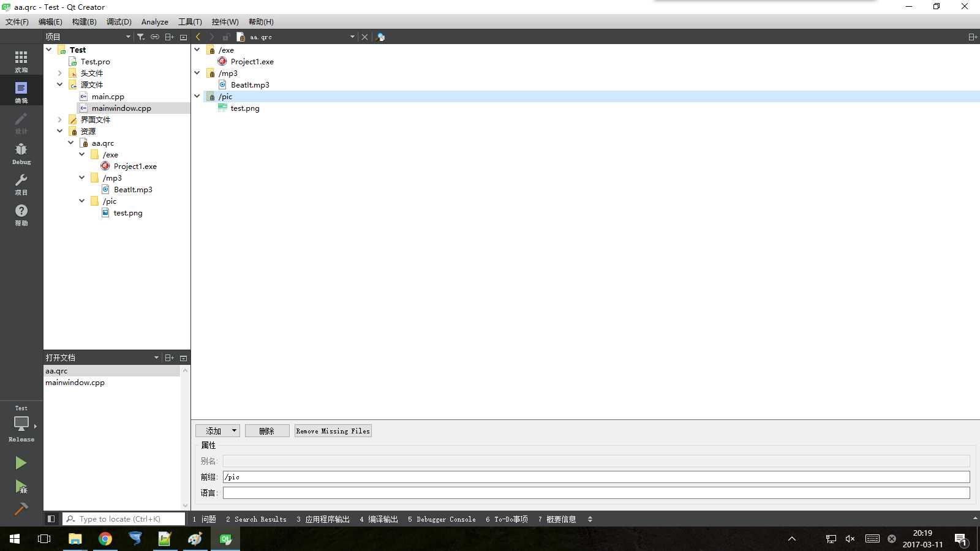Open the Projects (项目) mode wrench icon

pos(21,184)
